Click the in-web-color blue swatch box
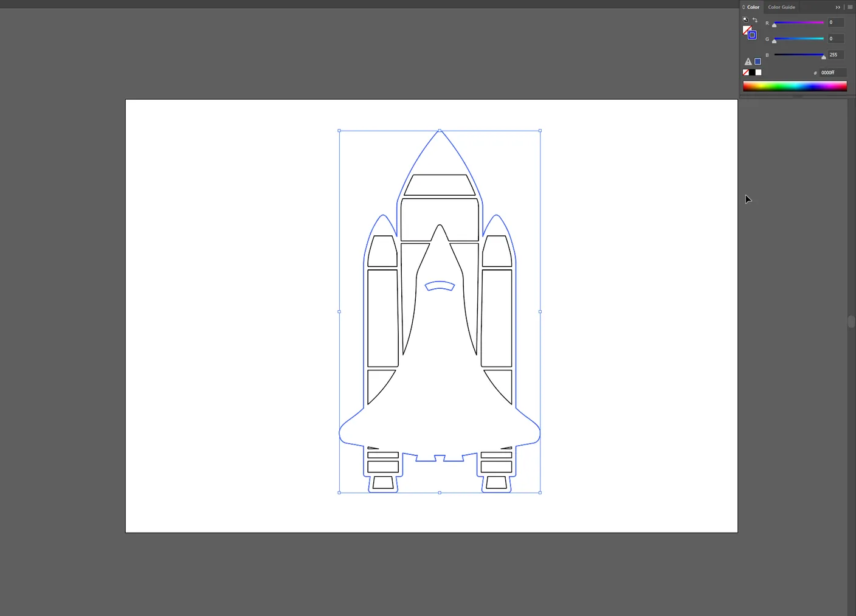Viewport: 856px width, 616px height. click(758, 61)
